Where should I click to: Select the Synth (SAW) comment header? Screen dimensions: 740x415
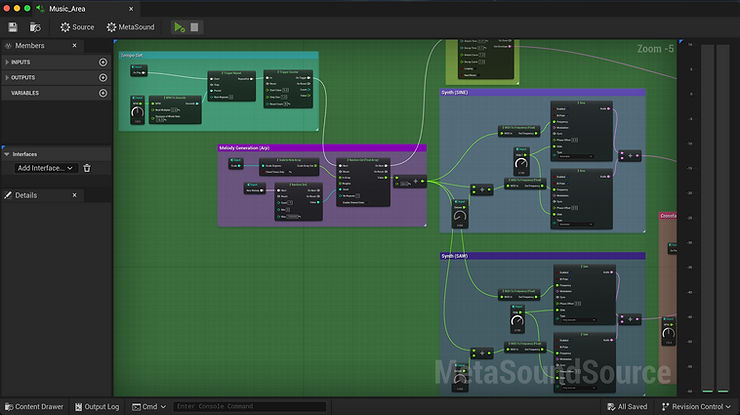(542, 256)
